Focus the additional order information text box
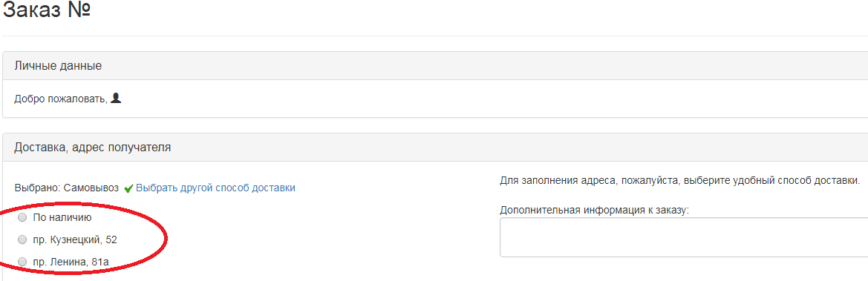The image size is (868, 281). tap(684, 237)
